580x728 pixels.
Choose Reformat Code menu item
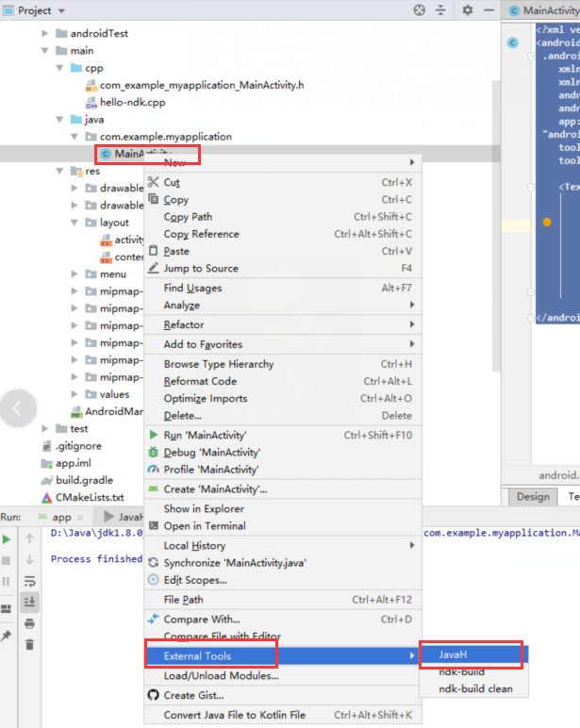pyautogui.click(x=283, y=381)
